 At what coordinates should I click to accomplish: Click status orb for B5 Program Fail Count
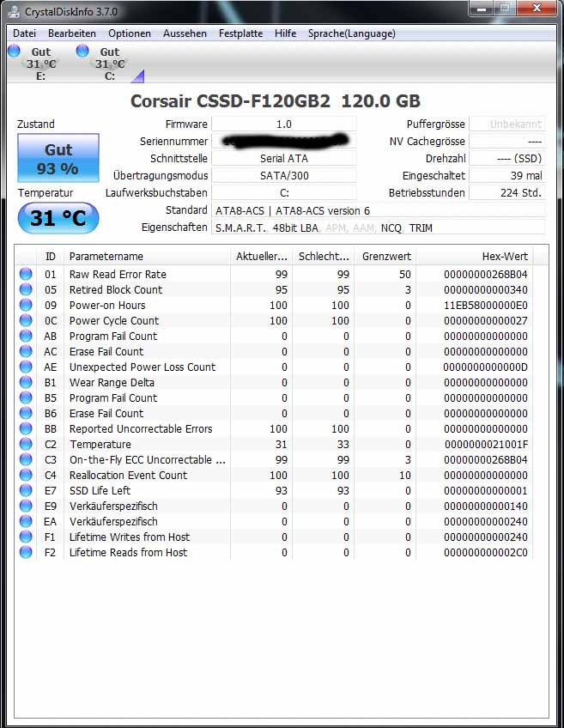coord(26,397)
